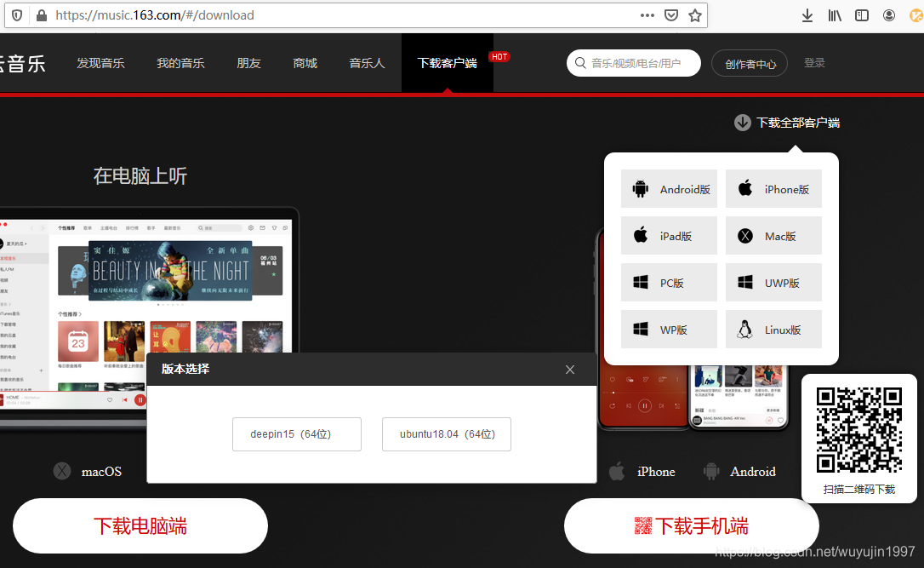The height and width of the screenshot is (568, 924).
Task: Choose Mac版 download option
Action: pyautogui.click(x=773, y=236)
